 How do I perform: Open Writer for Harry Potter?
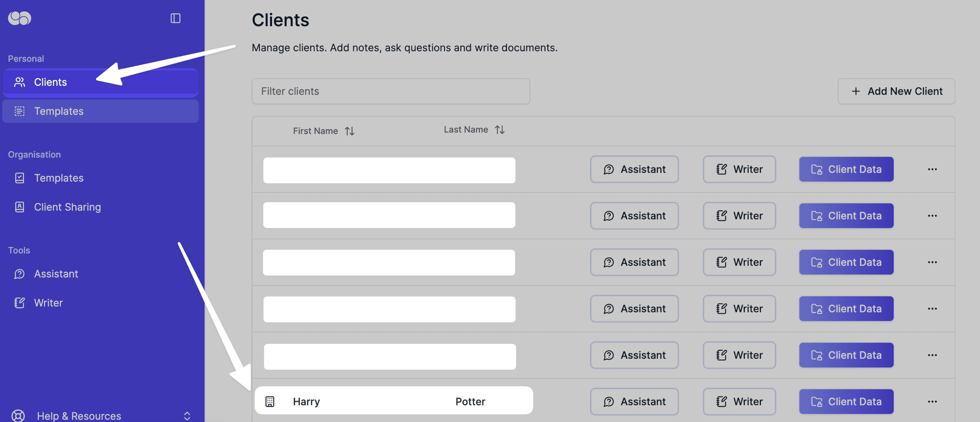pyautogui.click(x=739, y=402)
